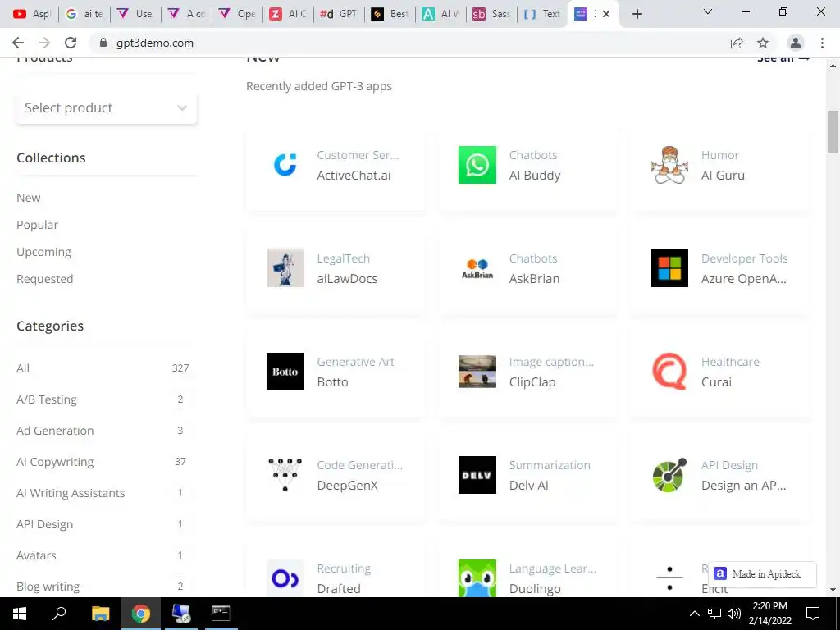Switch to the 'Text' browser tab
840x630 pixels.
coord(543,14)
